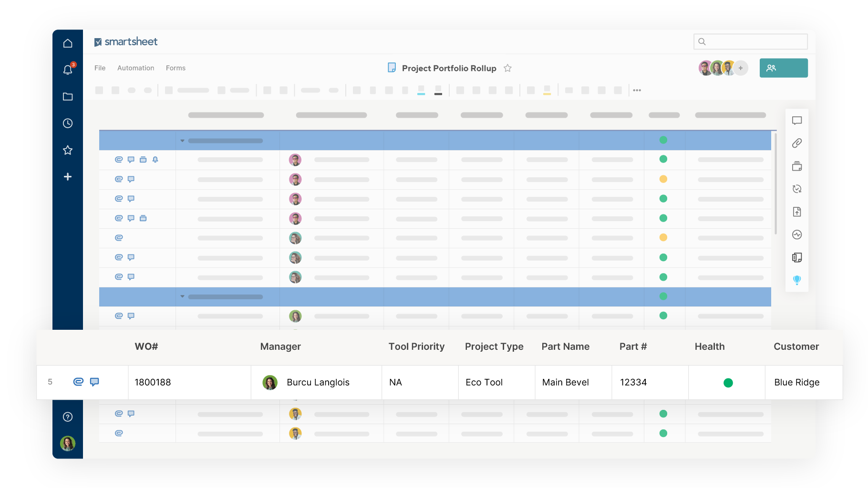The height and width of the screenshot is (488, 868).
Task: Add collaborator with plus avatar button
Action: pyautogui.click(x=740, y=68)
